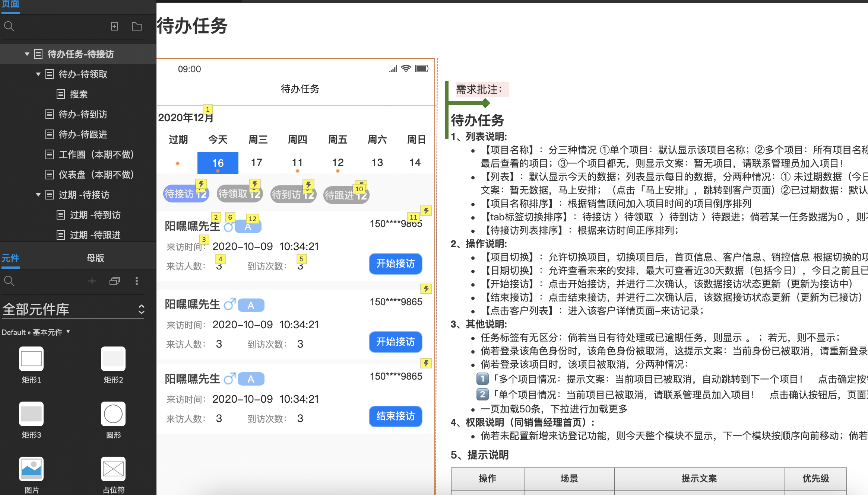Click 开始接访 button in second customer card
Screen dimensions: 868x495
click(x=395, y=342)
